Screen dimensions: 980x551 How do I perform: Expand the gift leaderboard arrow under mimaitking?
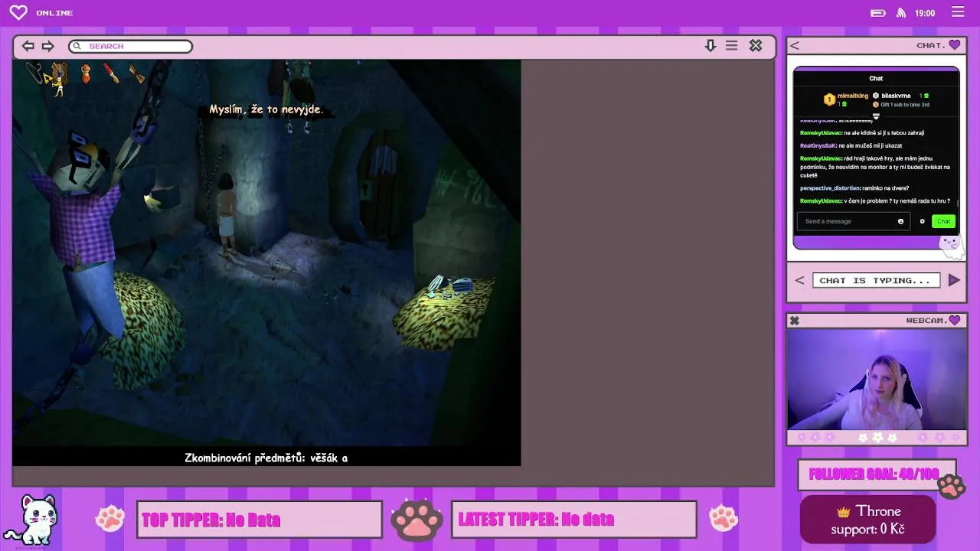tap(876, 116)
